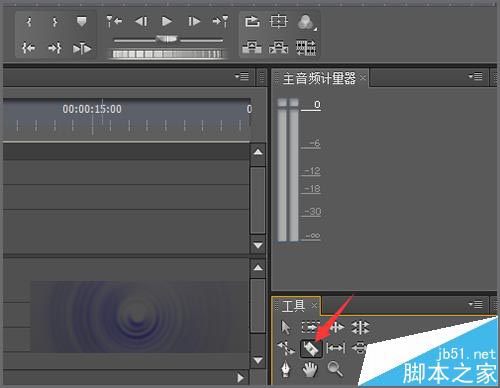The height and width of the screenshot is (388, 500).
Task: Click the Lift edit button
Action: point(252,48)
